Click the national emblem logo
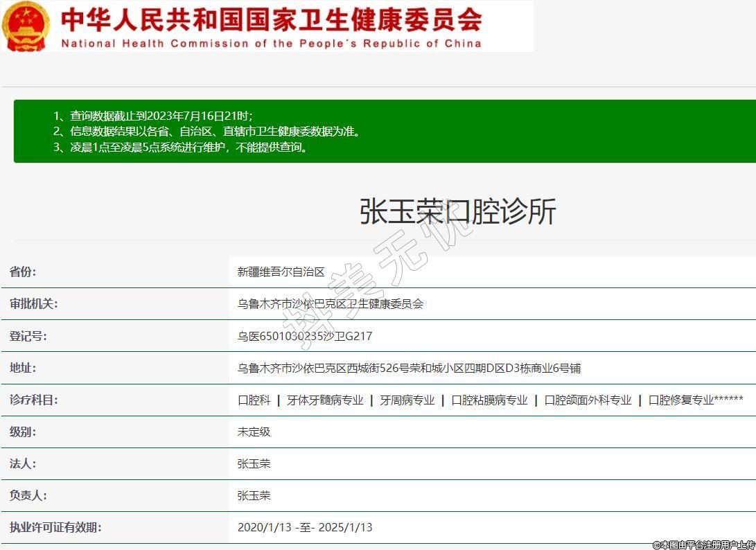The height and width of the screenshot is (550, 756). (26, 26)
